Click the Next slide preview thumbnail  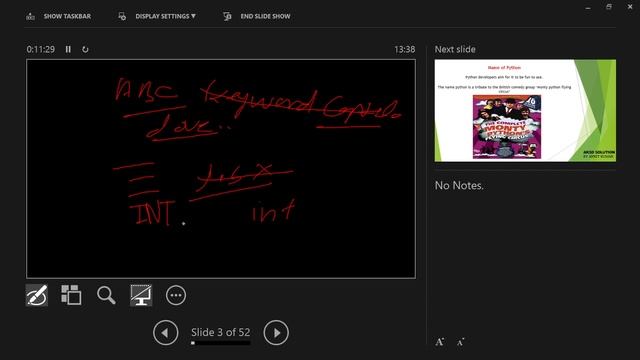tap(525, 110)
